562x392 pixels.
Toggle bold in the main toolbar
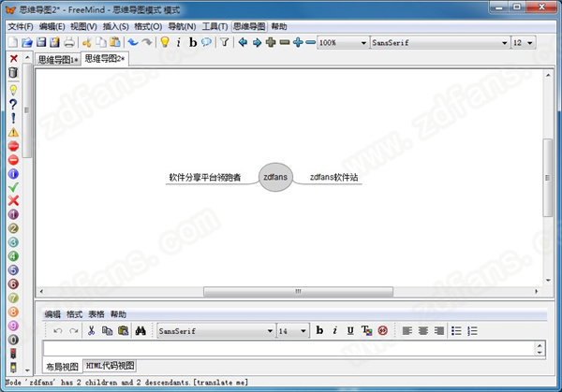pyautogui.click(x=193, y=42)
